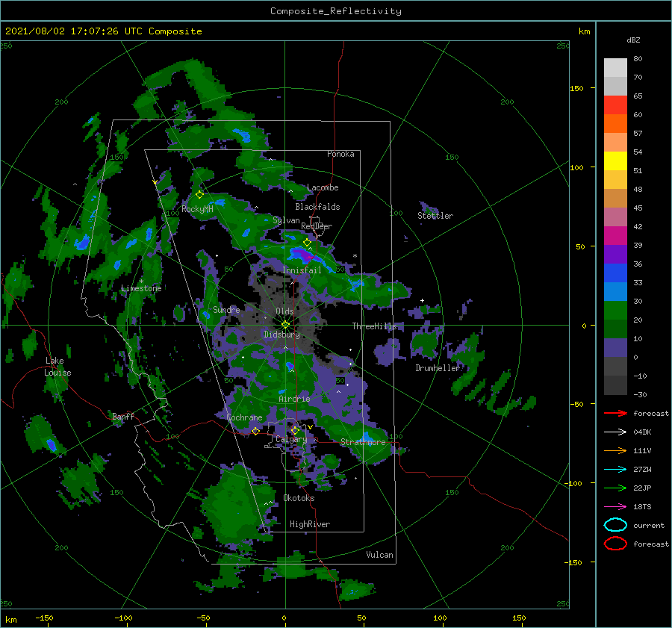Viewport: 672px width, 628px height.
Task: Select the purple swatch in dBZ legend
Action: pos(615,255)
